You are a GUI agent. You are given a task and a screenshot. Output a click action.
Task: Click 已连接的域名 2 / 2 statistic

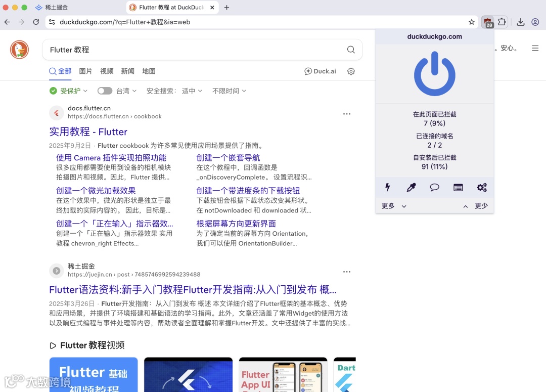tap(435, 141)
